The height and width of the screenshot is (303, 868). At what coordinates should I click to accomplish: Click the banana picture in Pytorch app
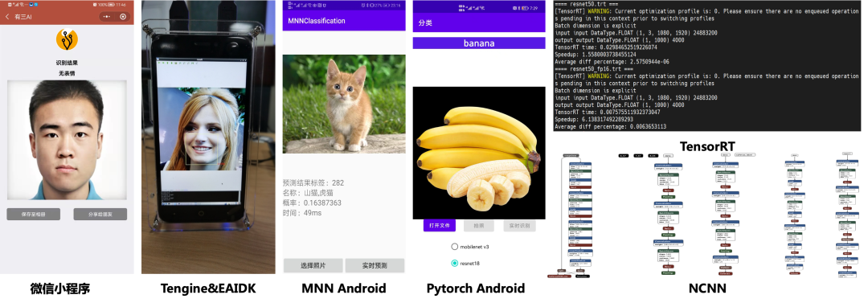coord(479,153)
